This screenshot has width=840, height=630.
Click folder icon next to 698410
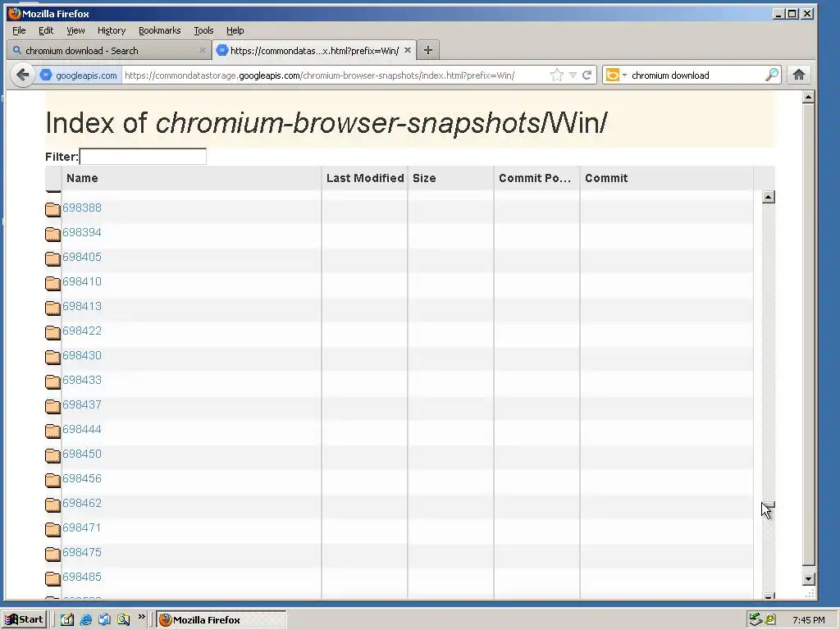[x=52, y=283]
